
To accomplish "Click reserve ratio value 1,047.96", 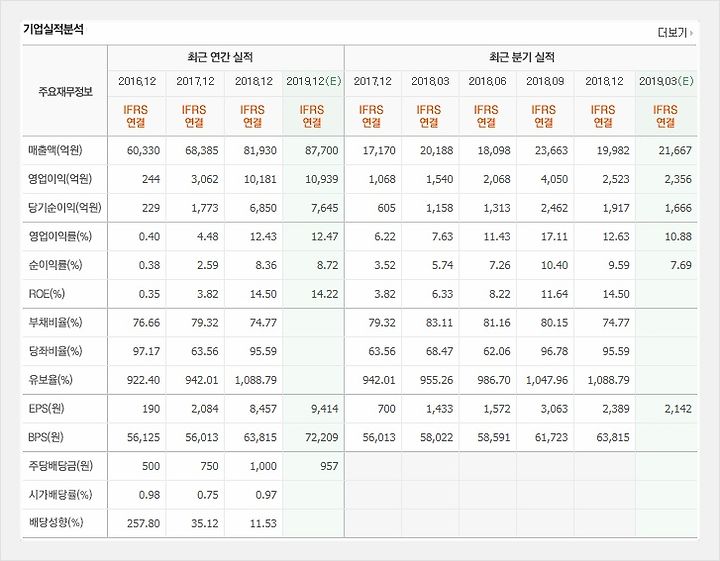I will pyautogui.click(x=546, y=380).
